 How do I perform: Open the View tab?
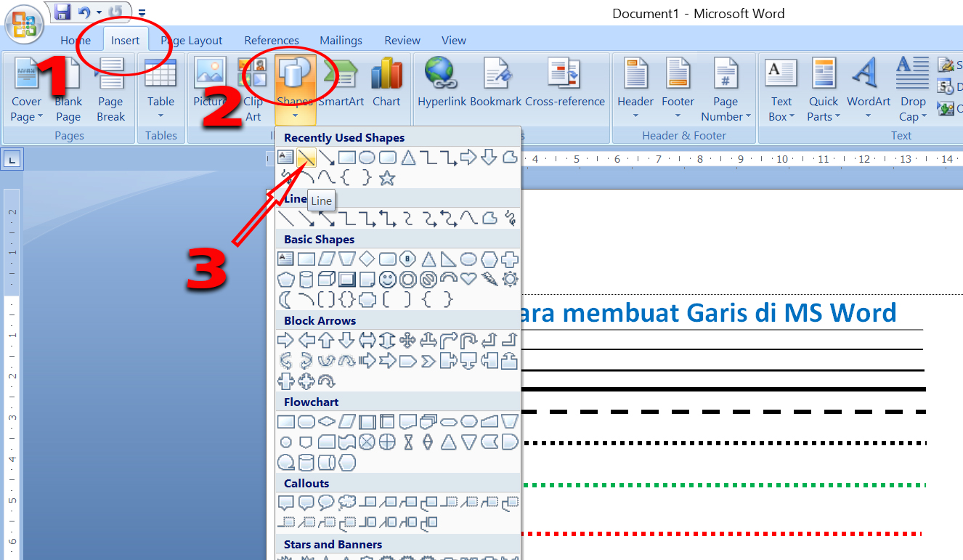point(454,40)
